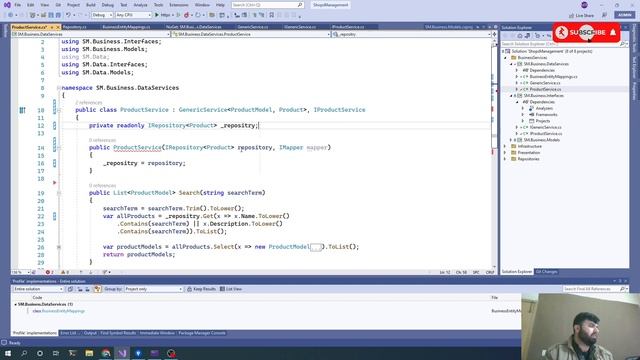Open the Any CPU platform dropdown
Image resolution: width=640 pixels, height=360 pixels.
tap(133, 15)
